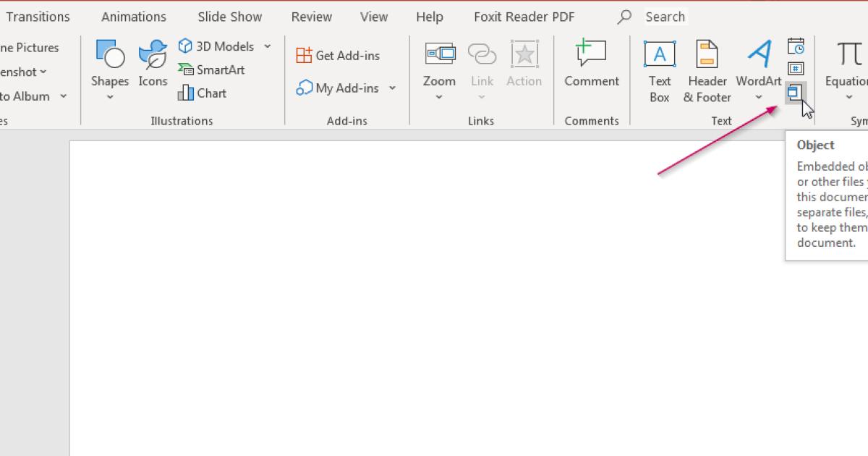This screenshot has width=868, height=456.
Task: Expand the My Add-ins dropdown
Action: (391, 88)
